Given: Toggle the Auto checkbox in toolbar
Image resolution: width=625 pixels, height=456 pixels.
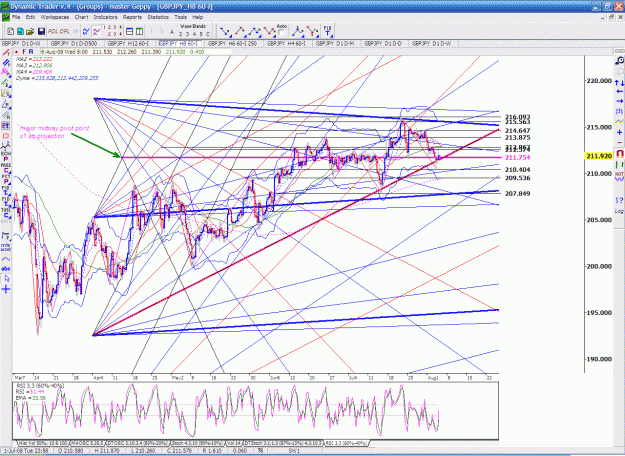Looking at the screenshot, I should 282,32.
